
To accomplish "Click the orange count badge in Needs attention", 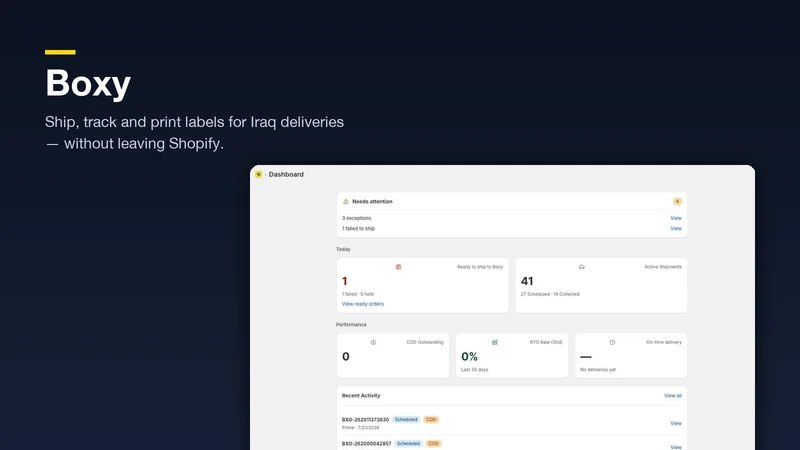I will [x=677, y=202].
